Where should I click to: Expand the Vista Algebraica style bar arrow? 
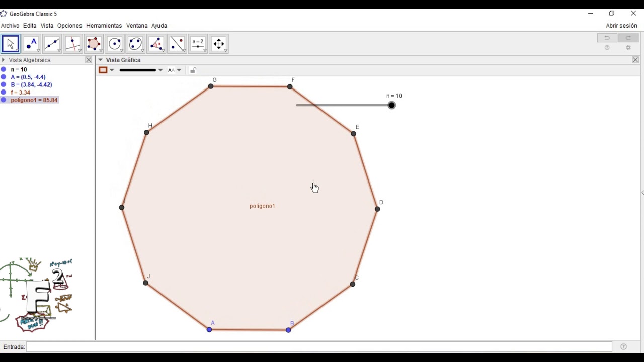3,60
